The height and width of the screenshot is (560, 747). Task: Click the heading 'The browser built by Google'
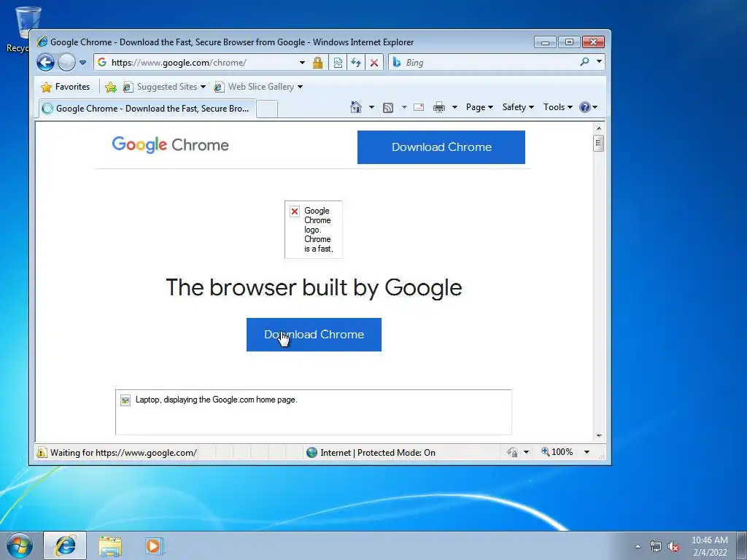pos(314,287)
